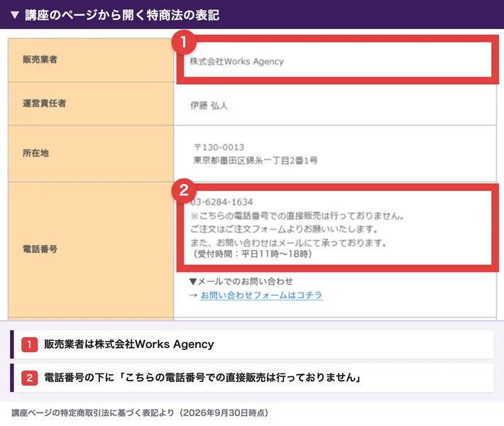This screenshot has height=426, width=504.
Task: Click the caption 電話番号の下に「こちらの電話番号での直接販売は行っておりません」
Action: (202, 378)
